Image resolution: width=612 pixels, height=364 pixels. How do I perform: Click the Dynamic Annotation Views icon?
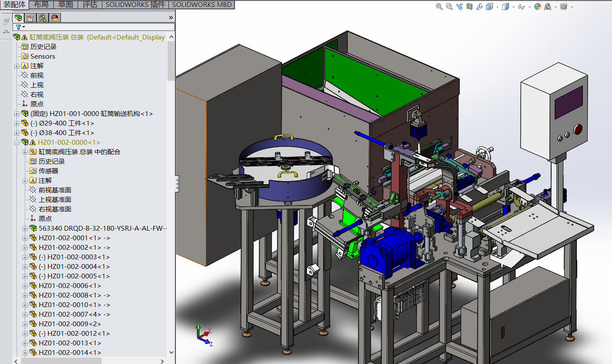tap(479, 7)
